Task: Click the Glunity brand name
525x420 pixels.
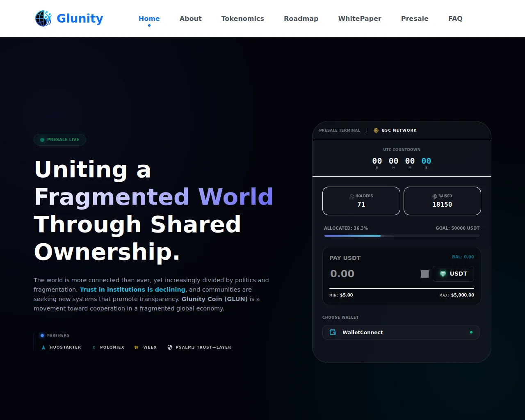Action: click(80, 18)
